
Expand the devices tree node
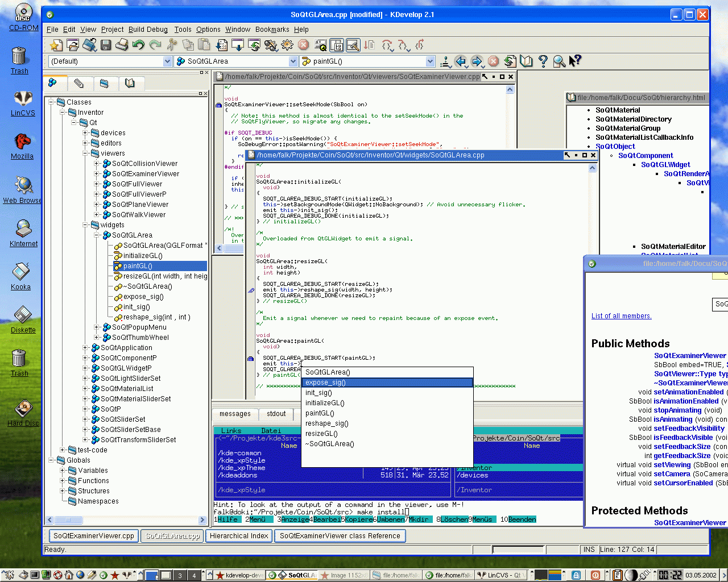(x=85, y=133)
